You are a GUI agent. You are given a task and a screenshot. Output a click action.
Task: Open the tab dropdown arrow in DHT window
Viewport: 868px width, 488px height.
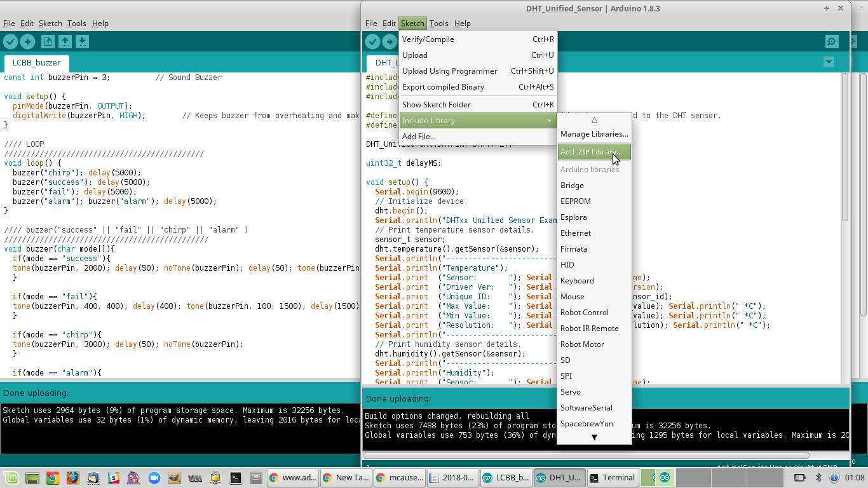tap(829, 62)
